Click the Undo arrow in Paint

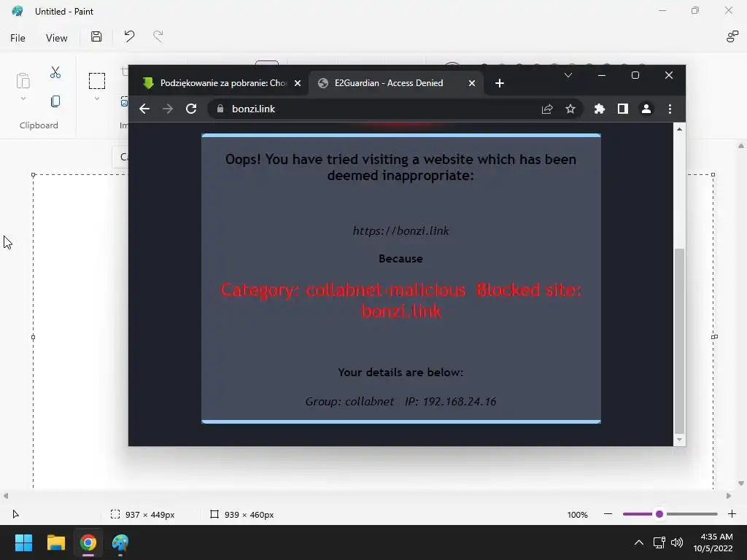pyautogui.click(x=129, y=36)
